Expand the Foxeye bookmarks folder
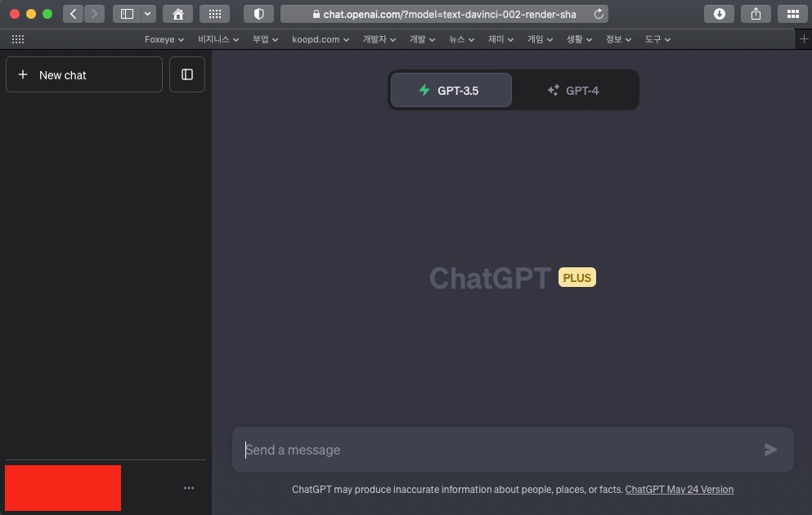The height and width of the screenshot is (515, 812). tap(164, 39)
